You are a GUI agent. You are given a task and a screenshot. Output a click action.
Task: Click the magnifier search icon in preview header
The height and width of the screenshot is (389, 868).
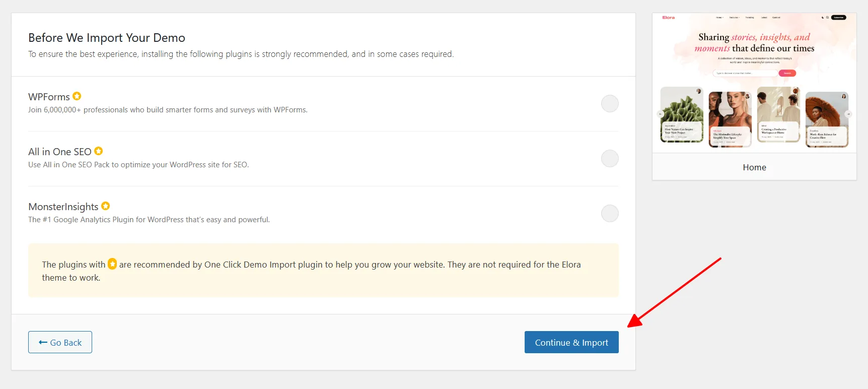[827, 18]
